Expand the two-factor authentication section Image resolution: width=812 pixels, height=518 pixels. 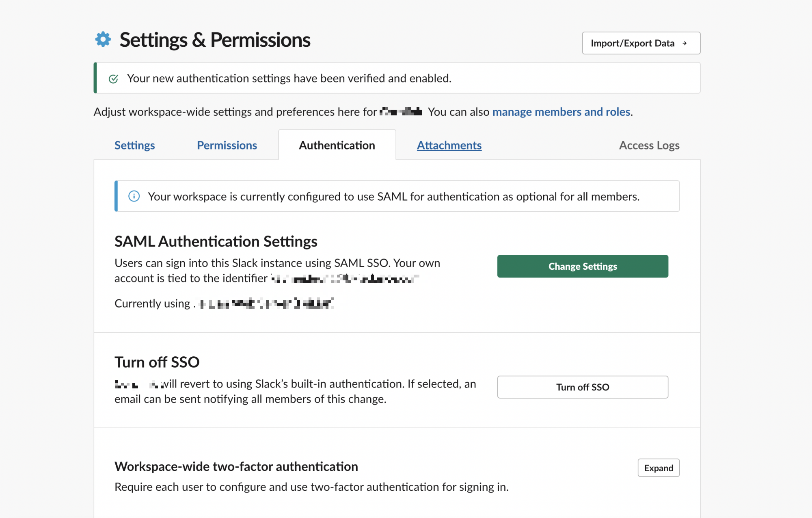pos(659,468)
